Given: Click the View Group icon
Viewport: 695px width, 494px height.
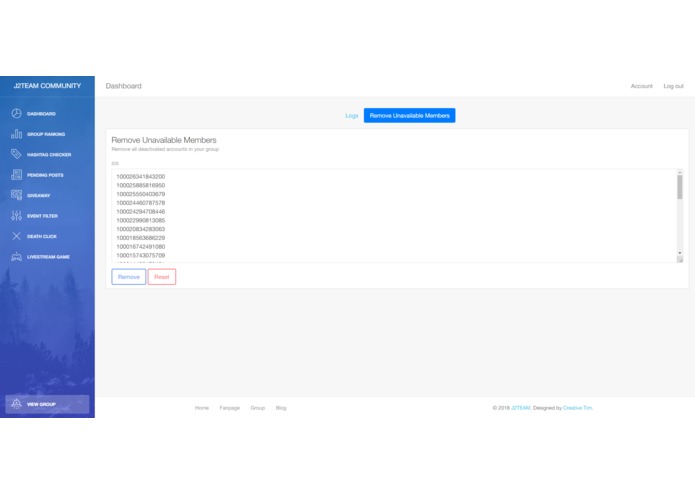Looking at the screenshot, I should [x=16, y=404].
